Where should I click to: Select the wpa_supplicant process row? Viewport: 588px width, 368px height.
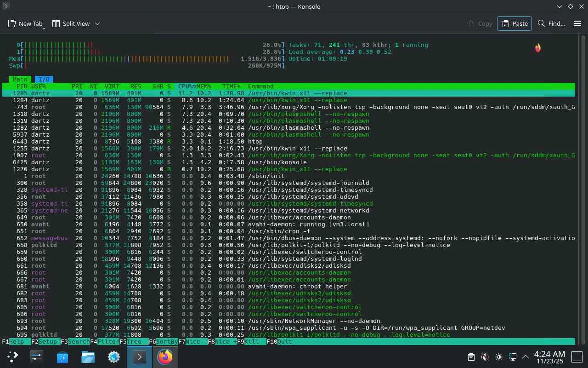288,328
